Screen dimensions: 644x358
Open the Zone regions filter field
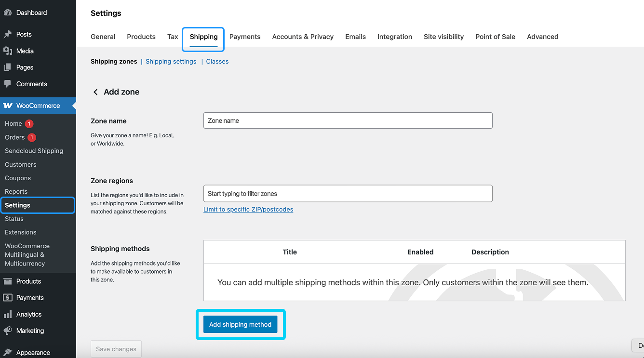pos(348,193)
